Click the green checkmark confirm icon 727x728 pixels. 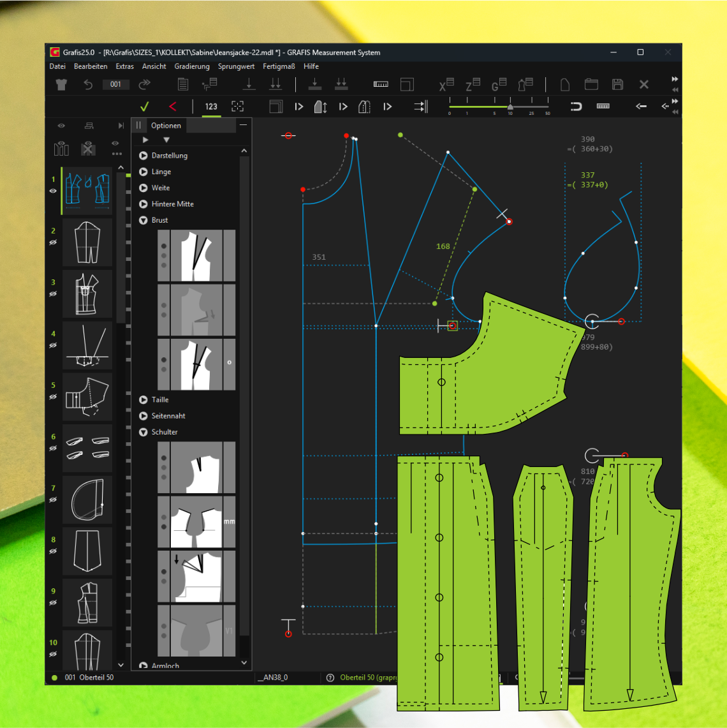click(x=145, y=107)
